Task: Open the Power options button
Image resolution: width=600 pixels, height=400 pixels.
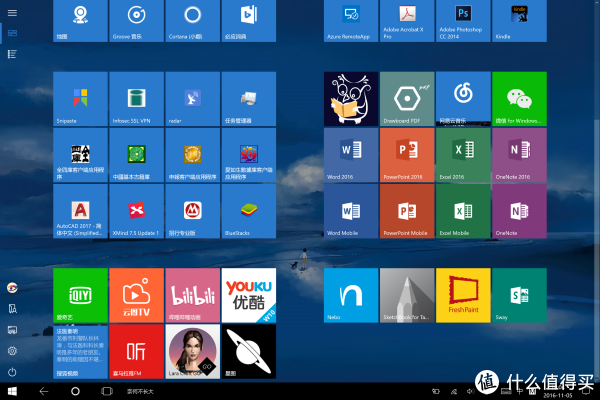Action: [x=12, y=372]
